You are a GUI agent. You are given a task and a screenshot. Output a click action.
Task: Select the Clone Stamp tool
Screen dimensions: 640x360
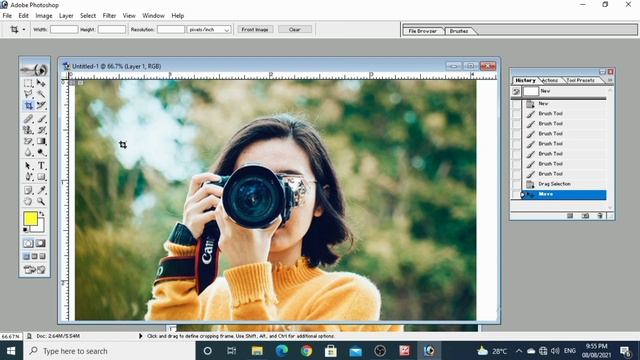point(28,130)
